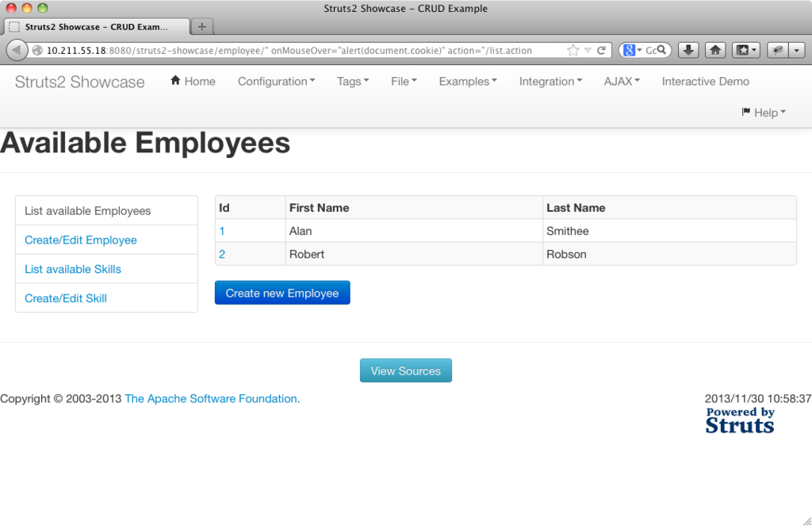This screenshot has height=526, width=812.
Task: Open the Downloads arrow toolbar button
Action: pos(688,50)
